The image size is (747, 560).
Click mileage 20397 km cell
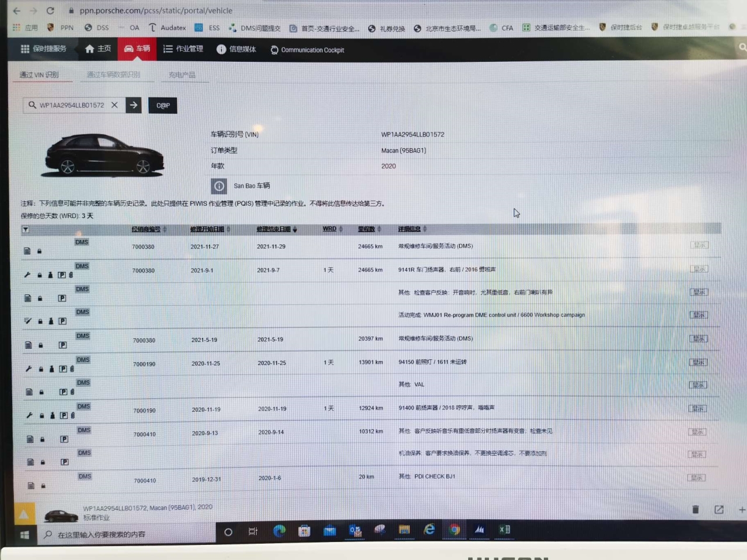[x=371, y=339]
